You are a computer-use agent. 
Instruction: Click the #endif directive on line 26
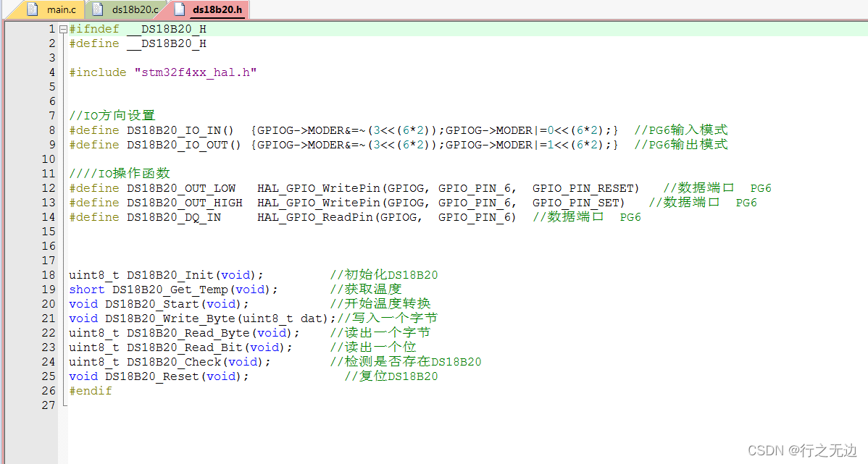[x=91, y=391]
